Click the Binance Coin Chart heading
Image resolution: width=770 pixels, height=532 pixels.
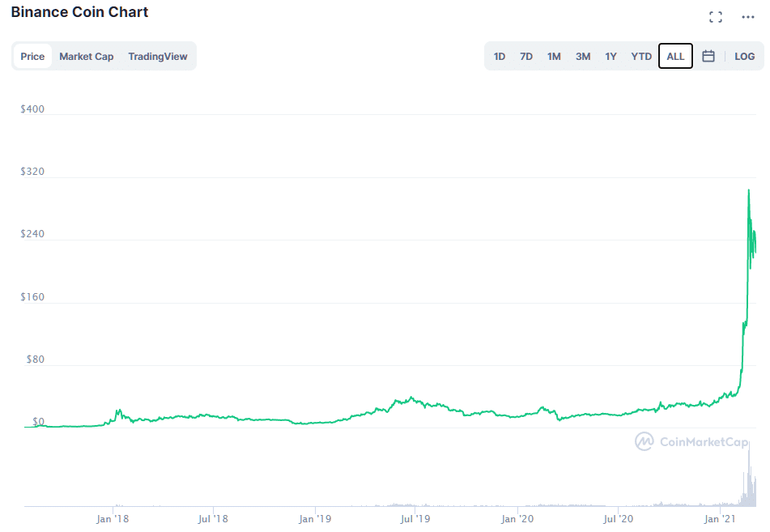[x=79, y=12]
